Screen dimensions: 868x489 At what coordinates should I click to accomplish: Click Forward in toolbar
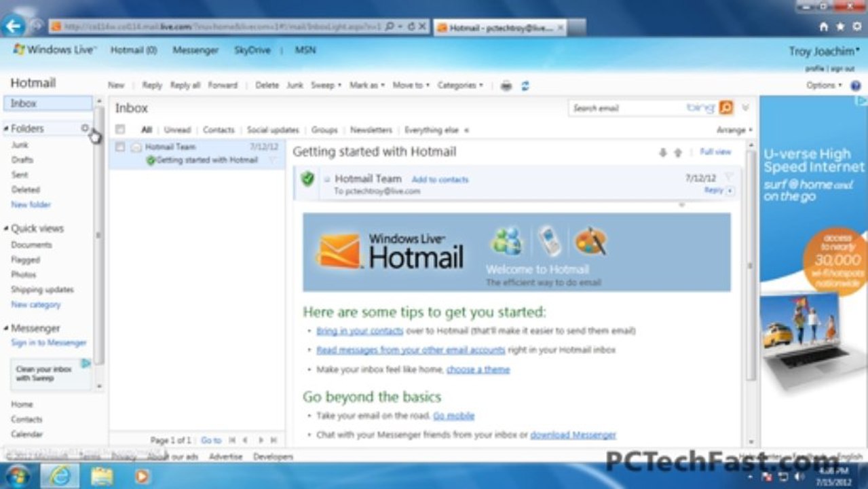tap(223, 86)
